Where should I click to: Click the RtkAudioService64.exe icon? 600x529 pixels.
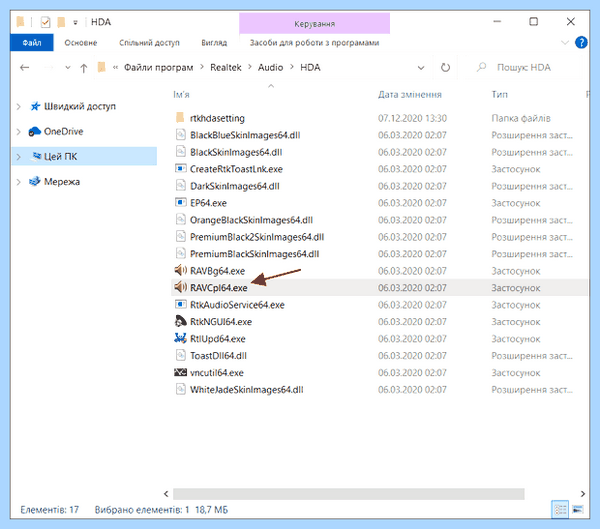coord(180,304)
